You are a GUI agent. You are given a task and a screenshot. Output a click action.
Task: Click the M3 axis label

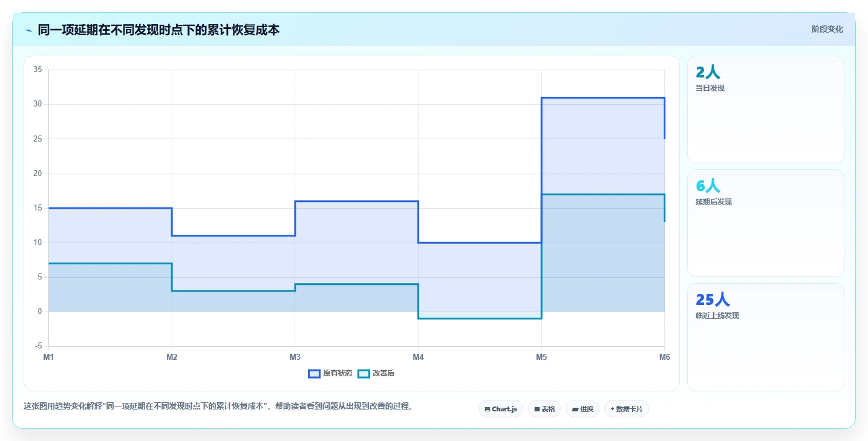(x=295, y=358)
